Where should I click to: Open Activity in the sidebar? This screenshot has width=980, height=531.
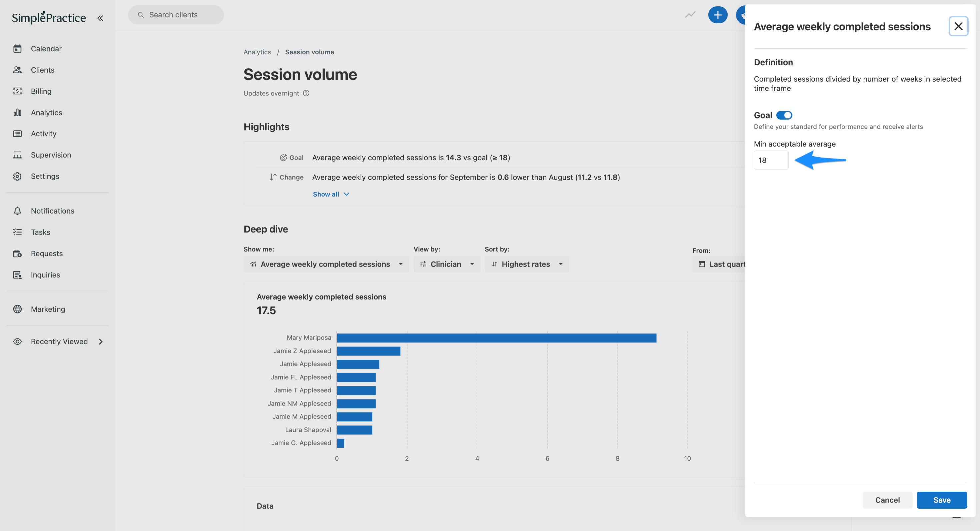(43, 133)
